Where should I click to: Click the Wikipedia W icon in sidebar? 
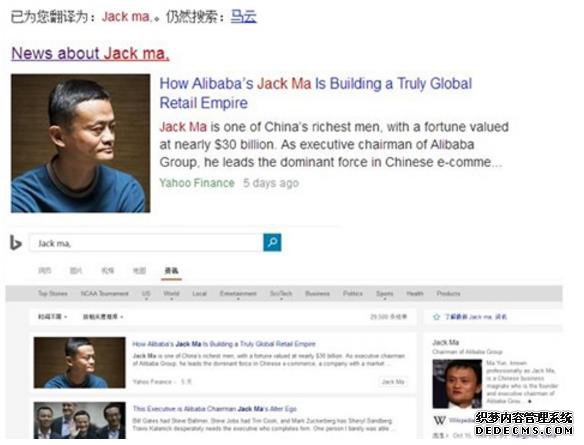tap(439, 420)
